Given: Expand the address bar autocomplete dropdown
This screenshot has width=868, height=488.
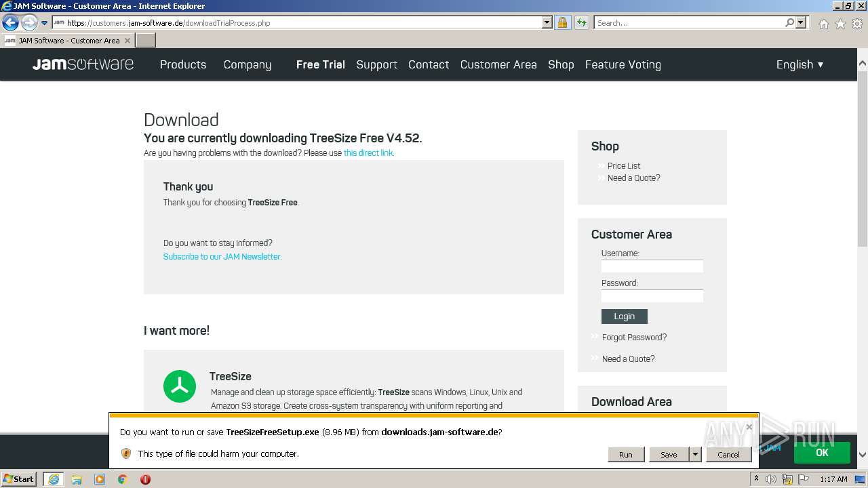Looking at the screenshot, I should click(547, 22).
